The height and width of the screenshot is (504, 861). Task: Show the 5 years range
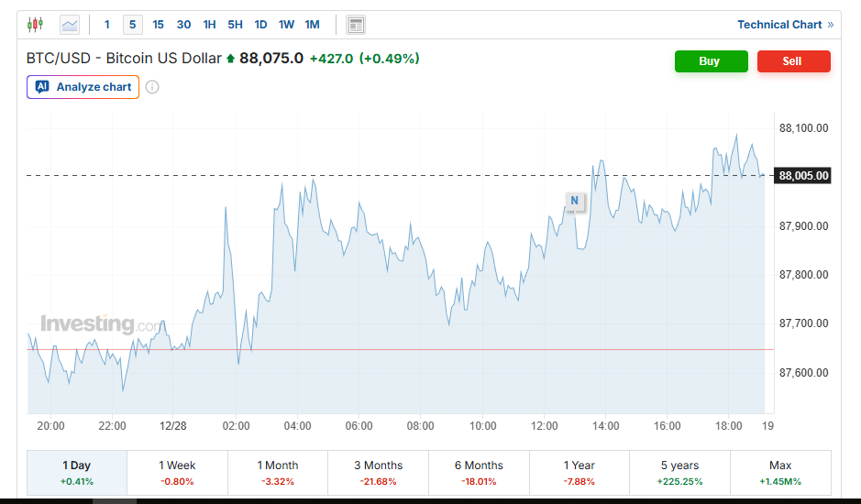[679, 473]
